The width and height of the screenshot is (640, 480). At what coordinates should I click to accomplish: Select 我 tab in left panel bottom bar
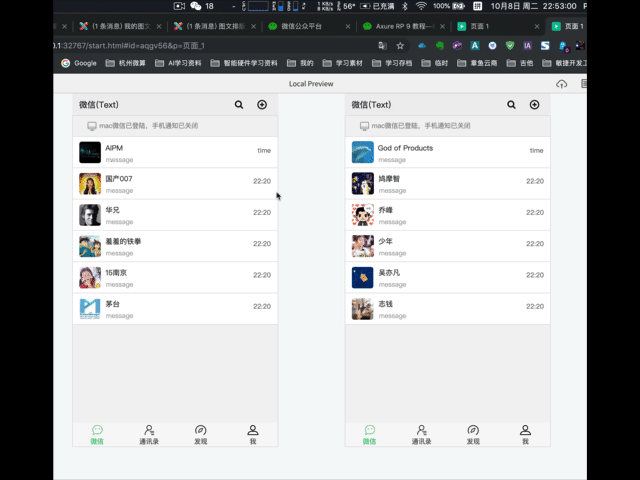point(253,435)
